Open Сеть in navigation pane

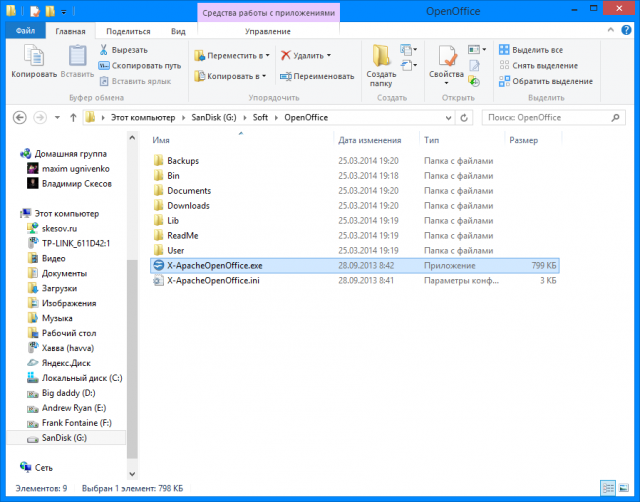tap(36, 467)
